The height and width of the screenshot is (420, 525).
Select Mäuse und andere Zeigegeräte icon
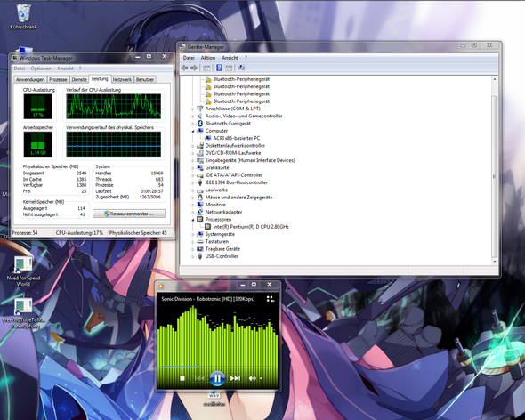[x=200, y=198]
